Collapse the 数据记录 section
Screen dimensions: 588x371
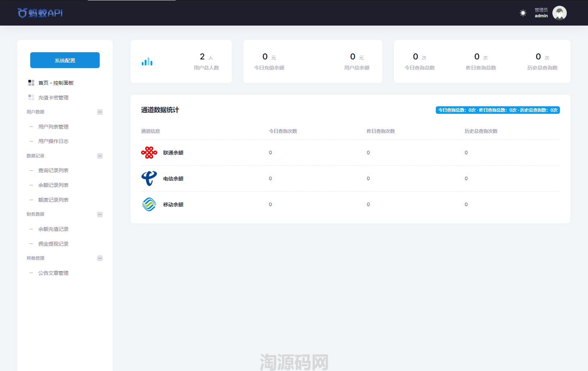click(100, 156)
